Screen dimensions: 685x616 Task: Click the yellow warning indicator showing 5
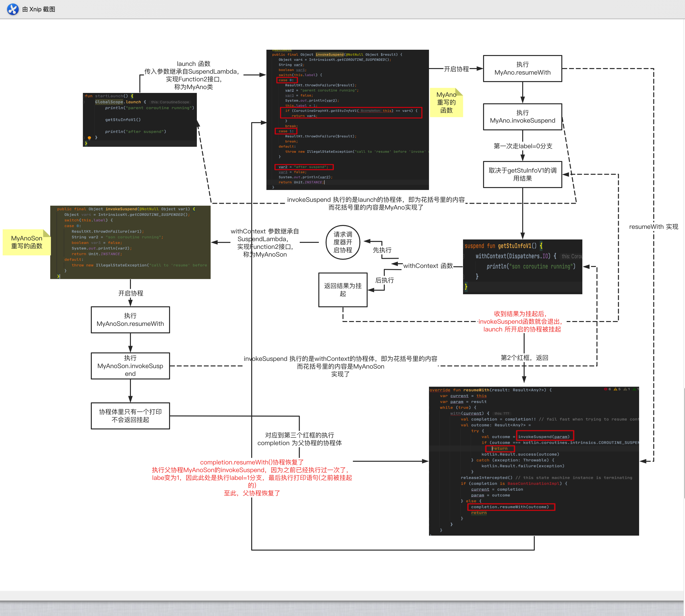point(617,389)
